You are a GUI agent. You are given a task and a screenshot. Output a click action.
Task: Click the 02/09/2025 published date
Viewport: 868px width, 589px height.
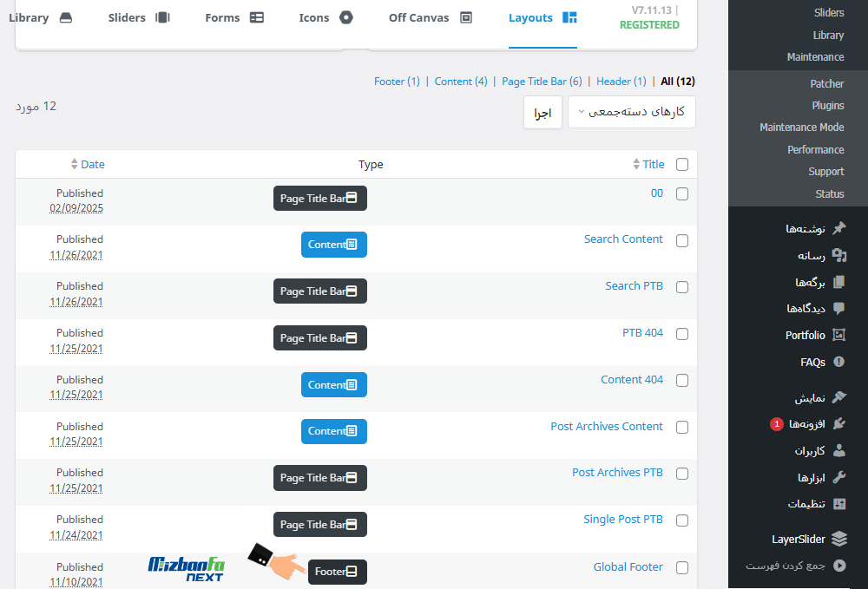(76, 208)
